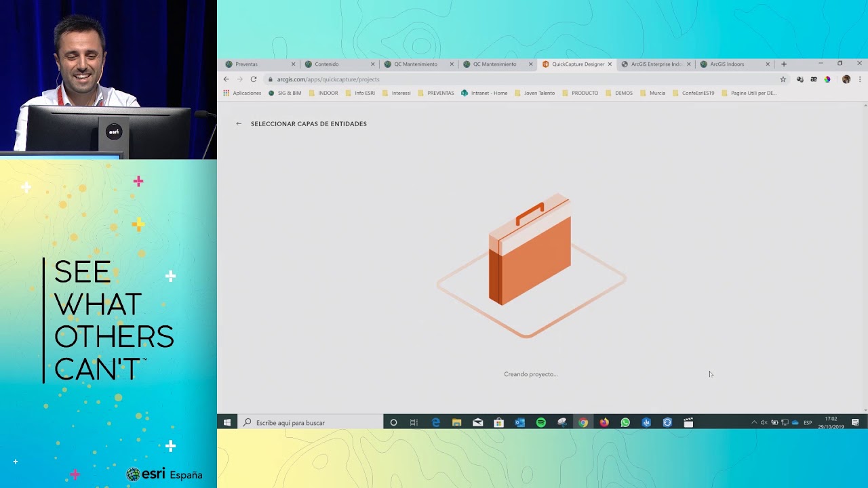Viewport: 868px width, 488px height.
Task: Click taskbar search box
Action: pyautogui.click(x=311, y=422)
